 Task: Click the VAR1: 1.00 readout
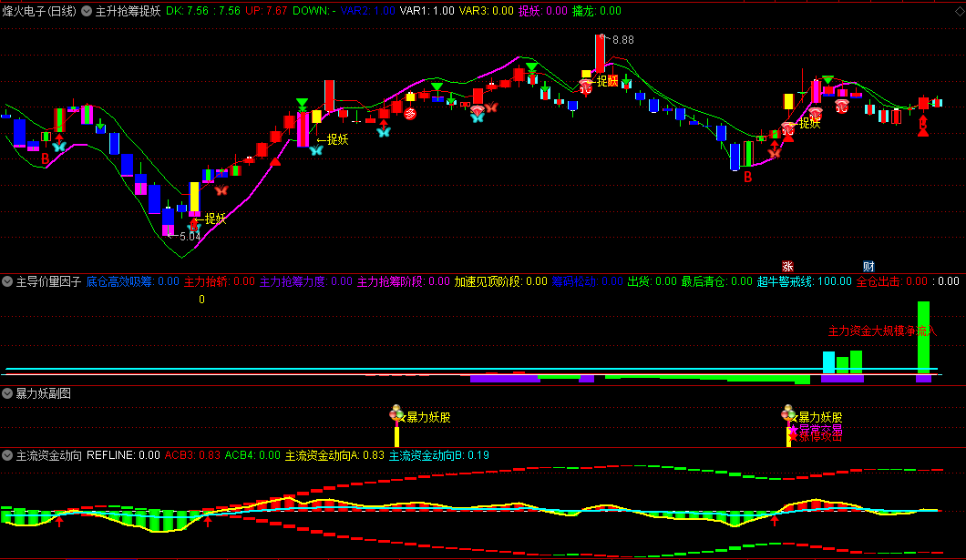(426, 11)
